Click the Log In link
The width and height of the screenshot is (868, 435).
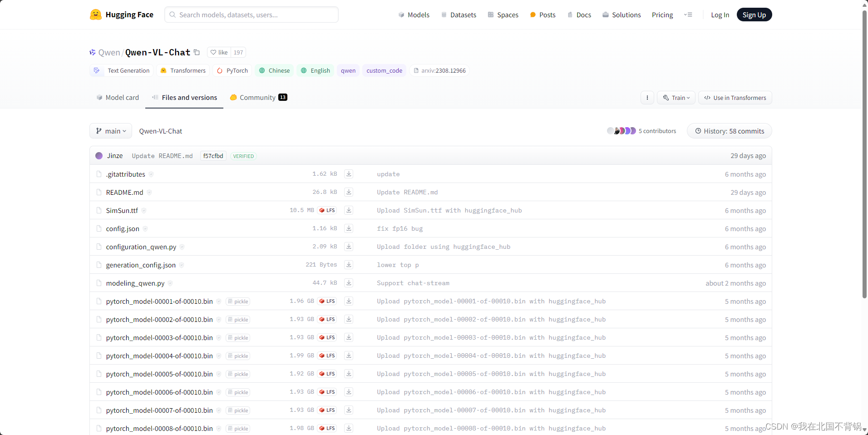click(720, 15)
